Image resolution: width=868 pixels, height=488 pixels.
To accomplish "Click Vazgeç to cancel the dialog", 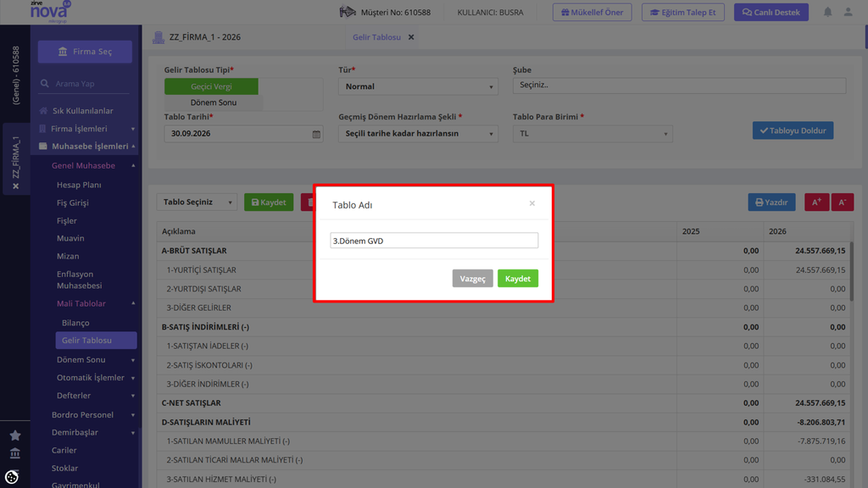I will [x=472, y=278].
